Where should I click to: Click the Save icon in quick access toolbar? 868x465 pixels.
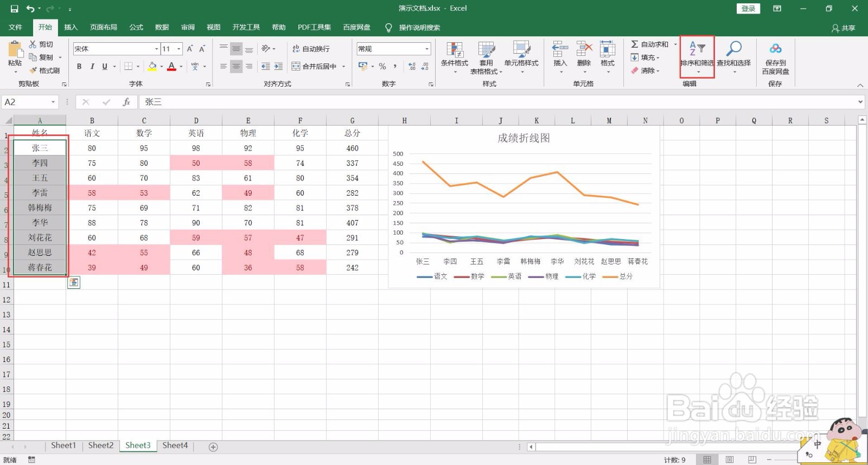tap(15, 9)
